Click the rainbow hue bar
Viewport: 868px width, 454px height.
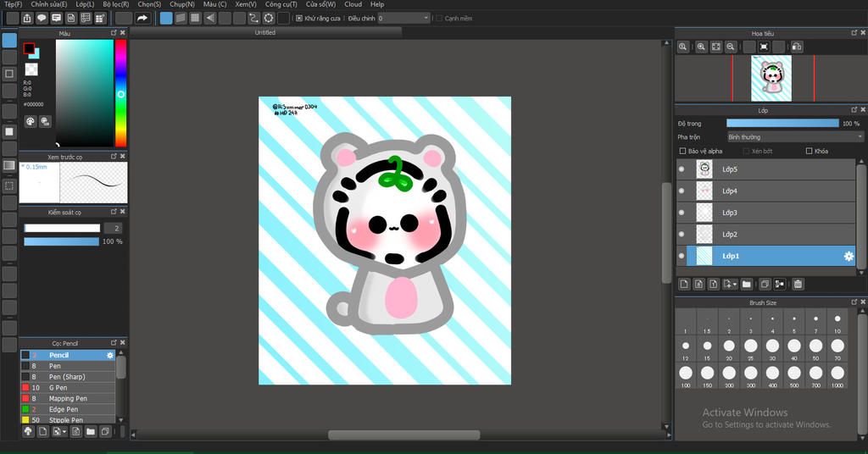pyautogui.click(x=120, y=93)
